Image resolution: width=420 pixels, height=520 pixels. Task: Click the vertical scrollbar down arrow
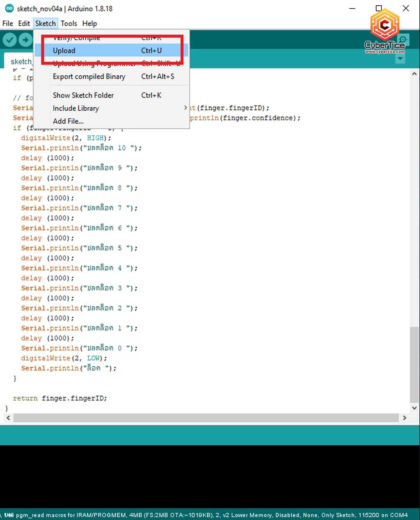[414, 408]
